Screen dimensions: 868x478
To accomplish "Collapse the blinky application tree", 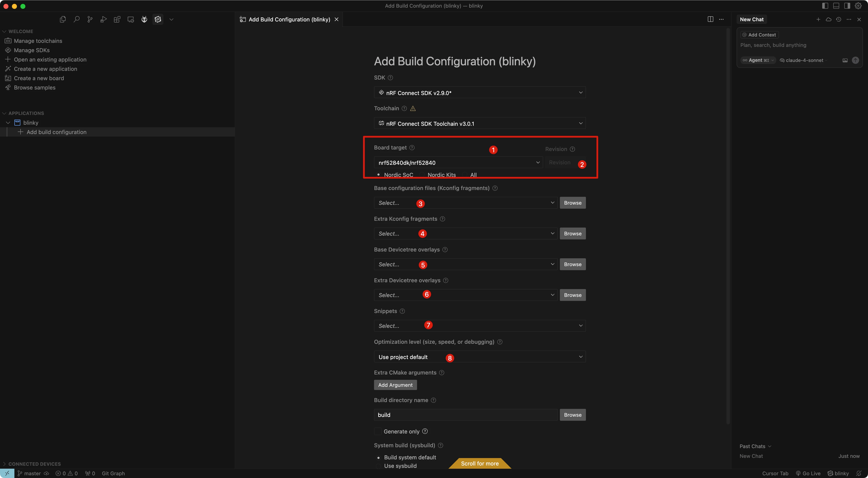I will (x=8, y=123).
